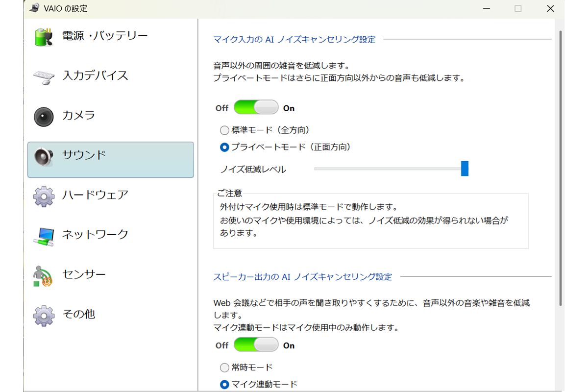Close the VAIO の設定 window

[550, 9]
